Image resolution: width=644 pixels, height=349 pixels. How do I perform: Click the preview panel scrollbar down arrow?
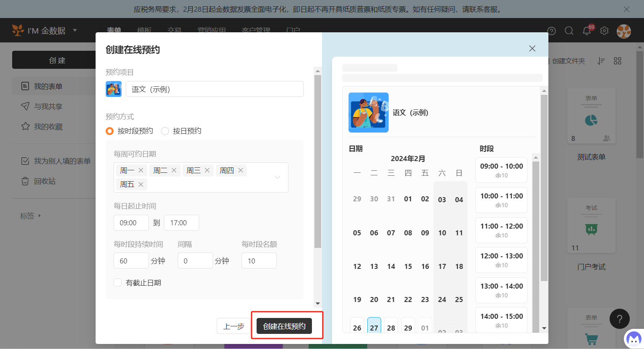point(544,328)
